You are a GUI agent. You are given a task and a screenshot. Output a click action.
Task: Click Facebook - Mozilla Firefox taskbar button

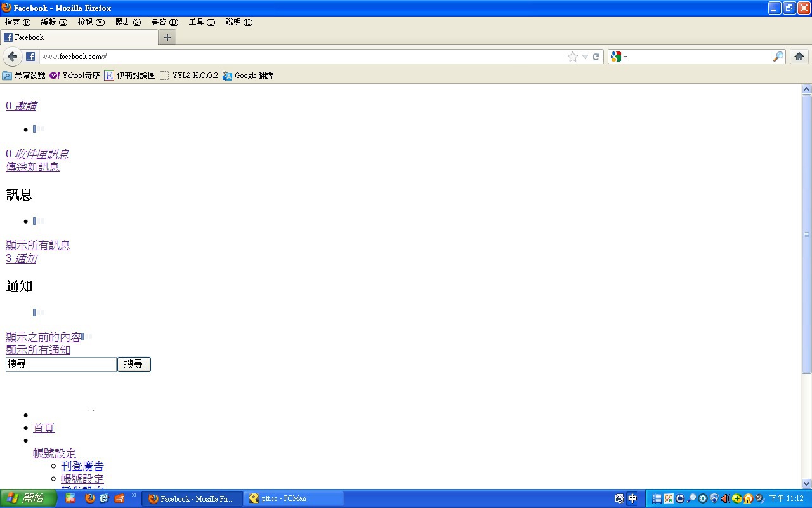192,498
